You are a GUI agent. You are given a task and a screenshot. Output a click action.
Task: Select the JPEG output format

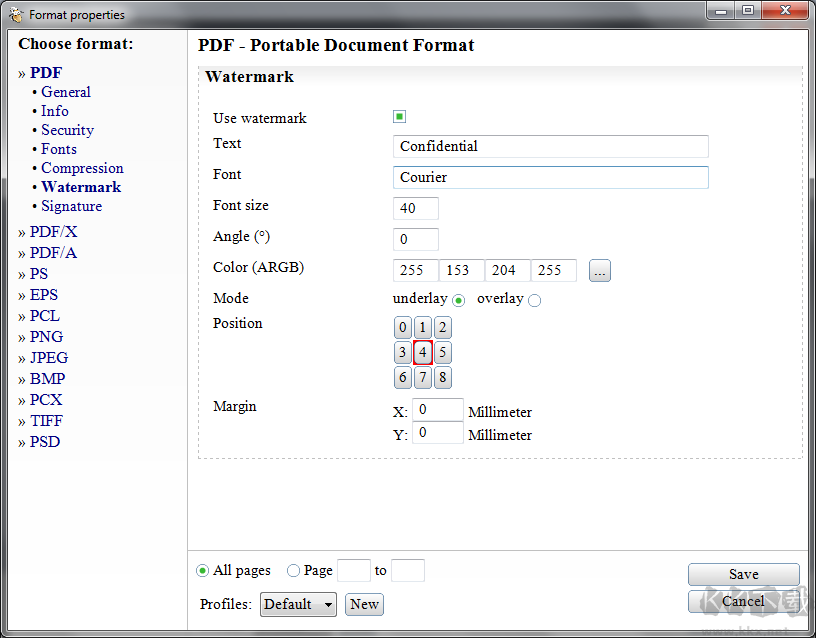[48, 357]
